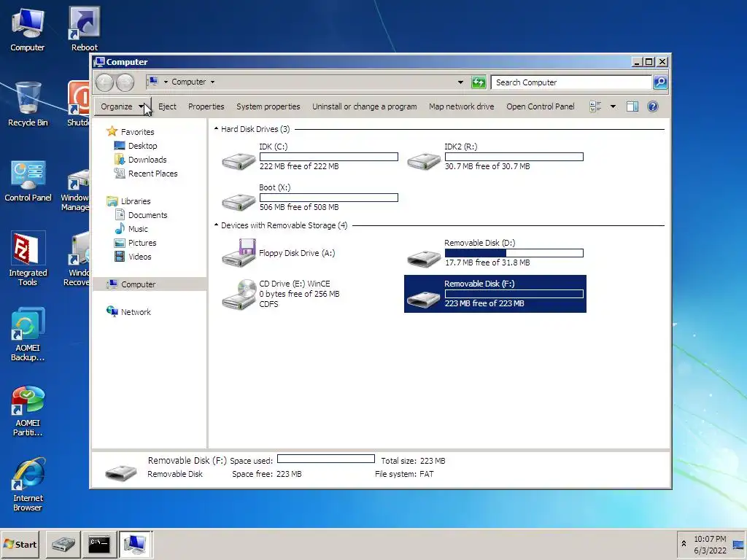Launch Integrated Tools from desktop

28,259
